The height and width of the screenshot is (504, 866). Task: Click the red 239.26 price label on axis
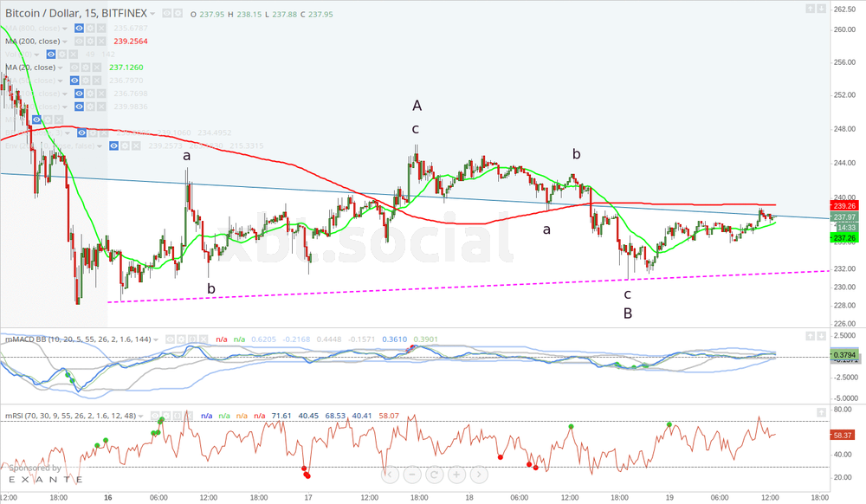[x=844, y=206]
